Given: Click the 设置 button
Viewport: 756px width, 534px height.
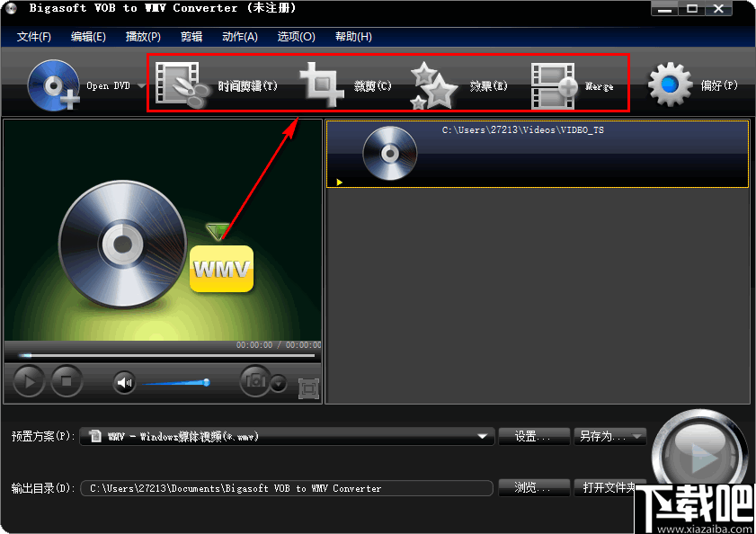Looking at the screenshot, I should (534, 436).
